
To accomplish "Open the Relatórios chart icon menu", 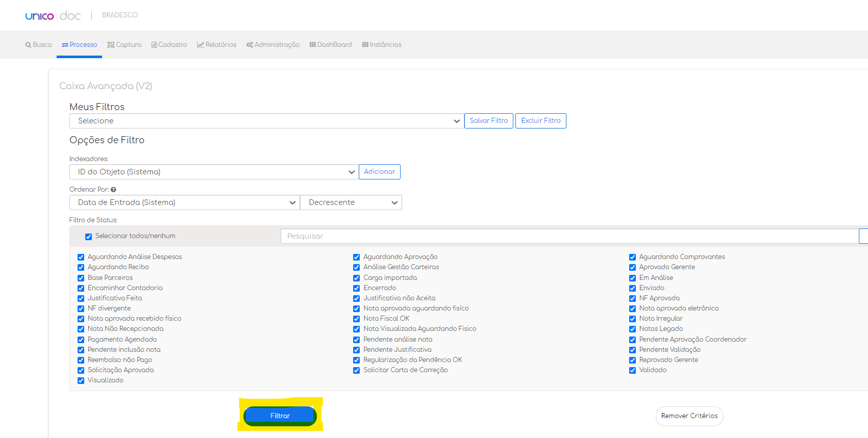I will point(201,45).
